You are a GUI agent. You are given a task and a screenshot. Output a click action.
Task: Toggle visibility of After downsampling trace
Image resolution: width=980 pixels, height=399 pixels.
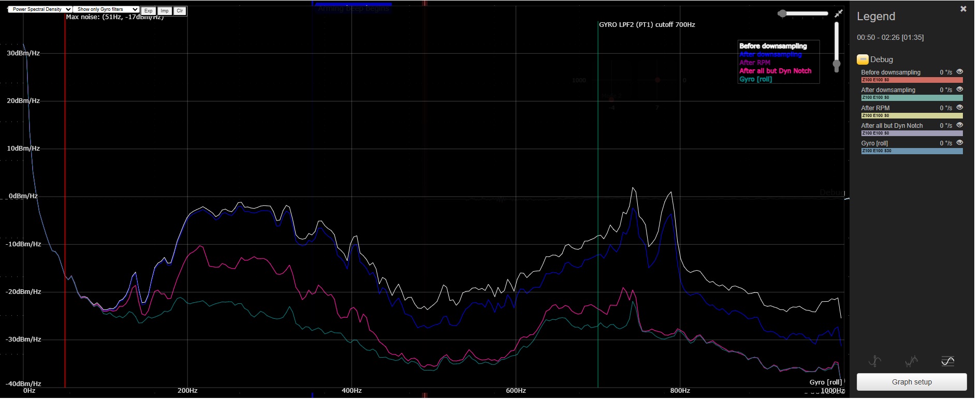tap(959, 90)
